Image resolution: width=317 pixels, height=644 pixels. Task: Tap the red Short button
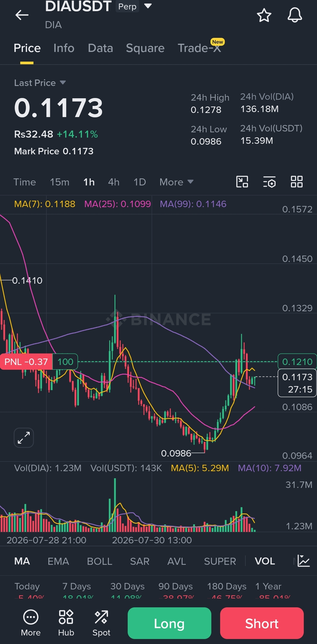point(262,623)
